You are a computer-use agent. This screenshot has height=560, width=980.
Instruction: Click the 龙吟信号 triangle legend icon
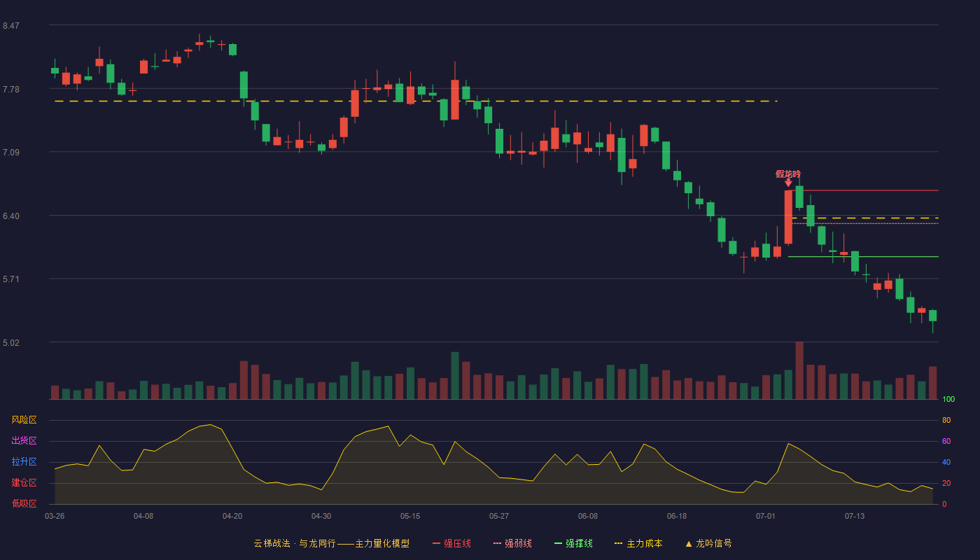coord(689,544)
